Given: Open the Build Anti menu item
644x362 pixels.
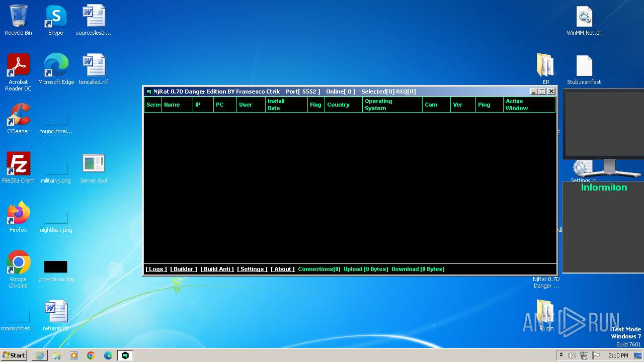Looking at the screenshot, I should (217, 269).
